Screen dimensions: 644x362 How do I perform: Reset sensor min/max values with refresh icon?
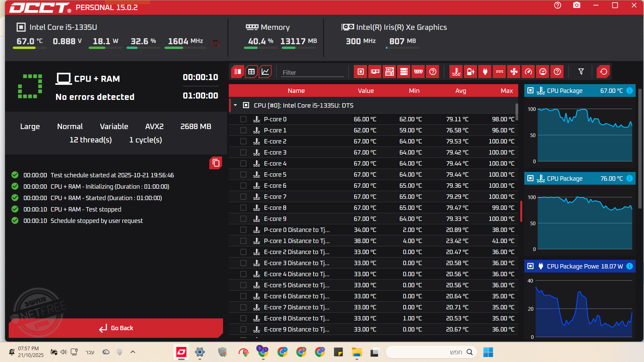pyautogui.click(x=603, y=72)
